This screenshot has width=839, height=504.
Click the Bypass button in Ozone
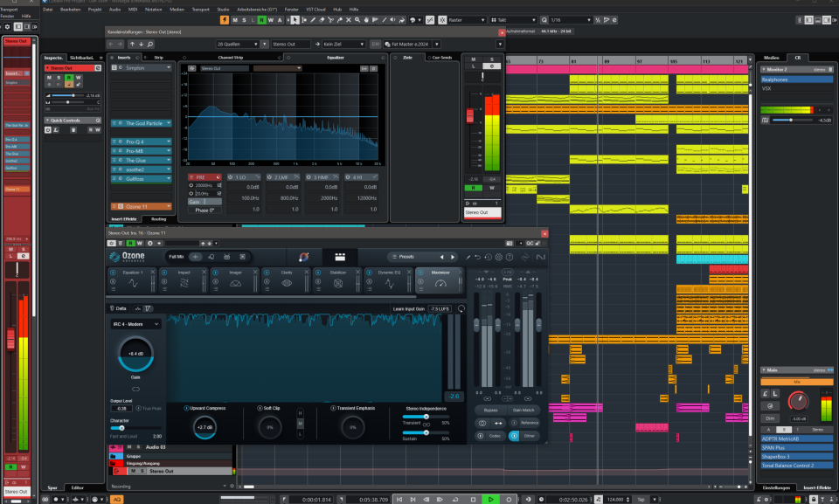(x=491, y=409)
